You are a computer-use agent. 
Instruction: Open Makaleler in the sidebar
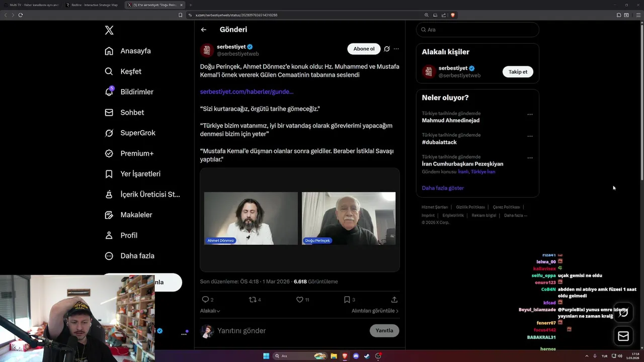coord(128,215)
